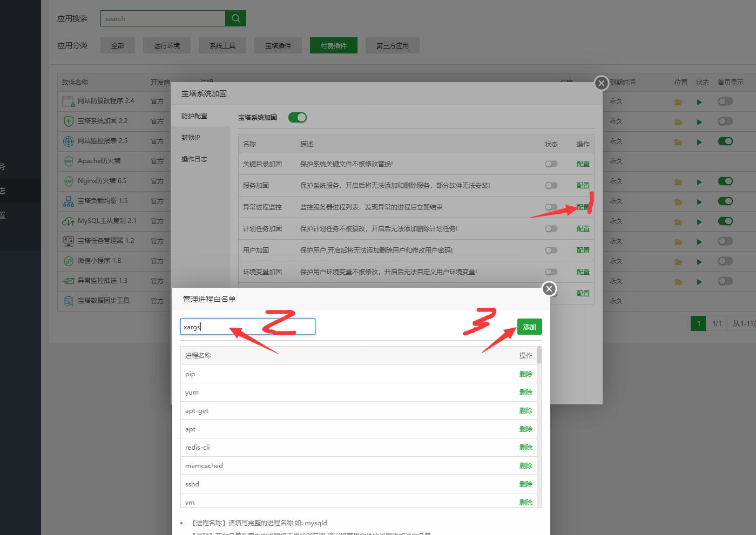Toggle homepage display for 网站防篡改程序
756x535 pixels.
pyautogui.click(x=725, y=101)
